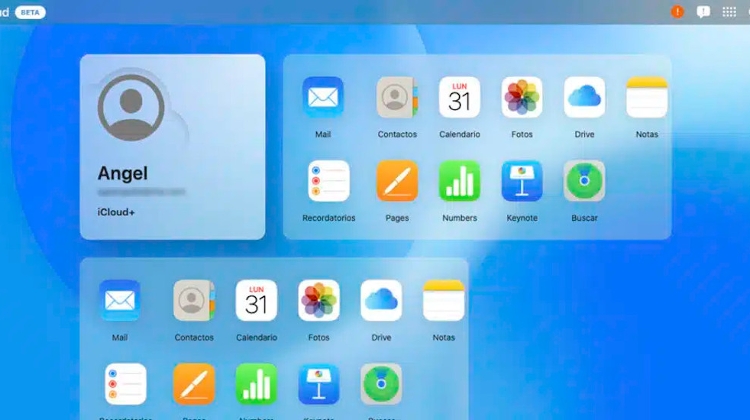The height and width of the screenshot is (420, 750).
Task: Open iCloud Drive in the upper app tile
Action: [x=584, y=98]
